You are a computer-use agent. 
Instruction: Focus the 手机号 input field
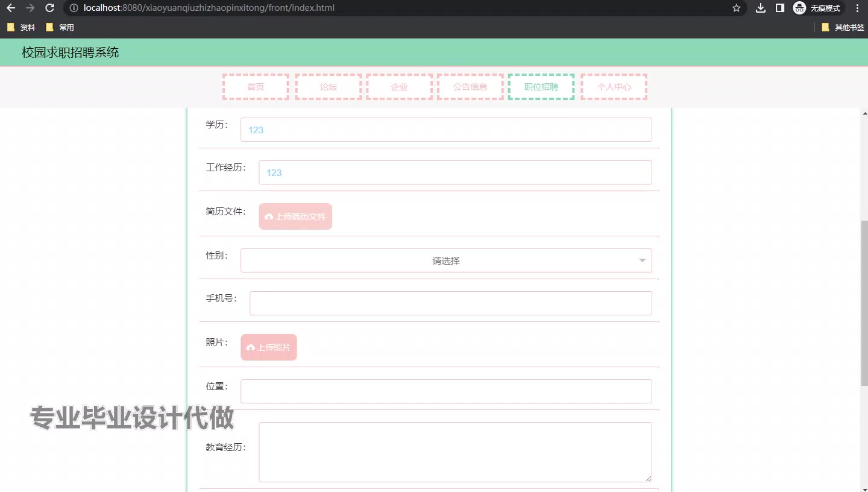point(450,303)
